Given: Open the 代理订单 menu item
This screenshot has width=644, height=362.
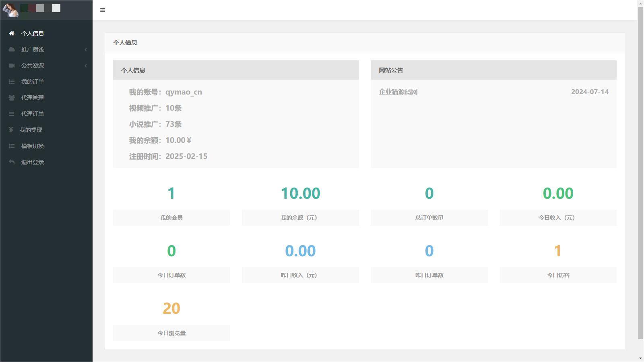Looking at the screenshot, I should pyautogui.click(x=33, y=114).
